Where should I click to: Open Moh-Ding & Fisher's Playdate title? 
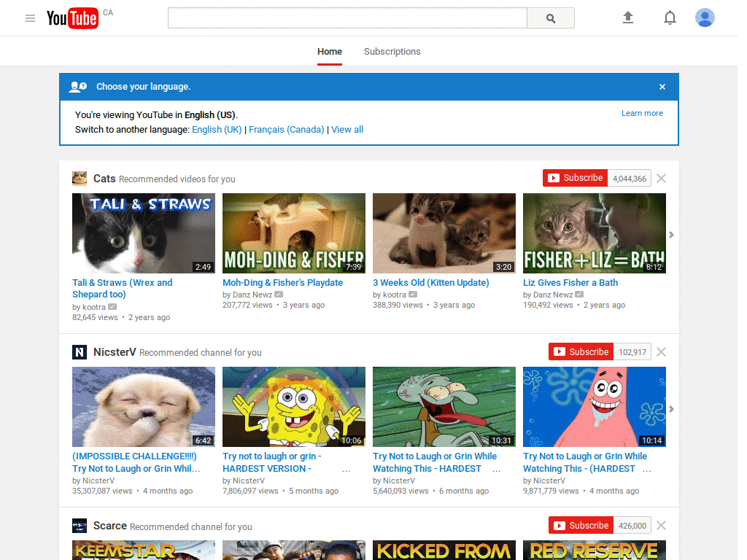coord(282,282)
